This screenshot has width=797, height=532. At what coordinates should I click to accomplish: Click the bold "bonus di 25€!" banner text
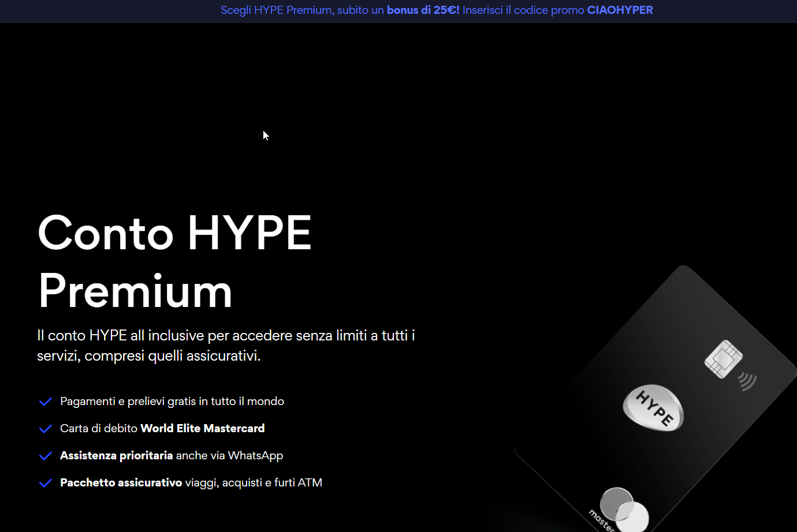pyautogui.click(x=423, y=10)
